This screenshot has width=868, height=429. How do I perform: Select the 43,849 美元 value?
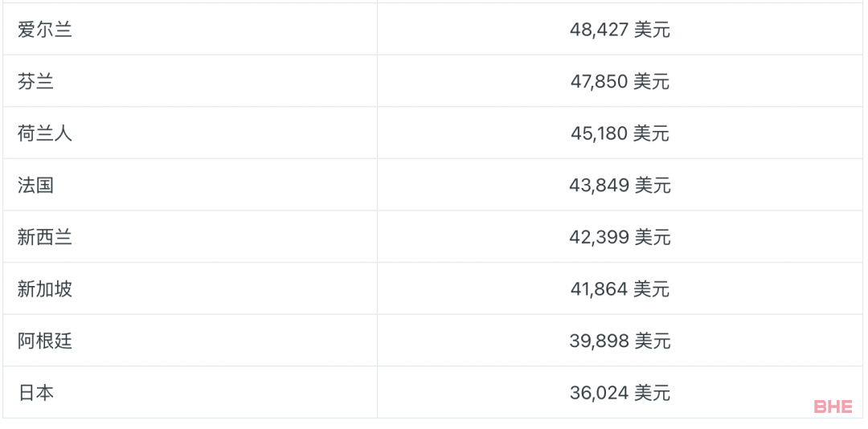[x=620, y=186]
